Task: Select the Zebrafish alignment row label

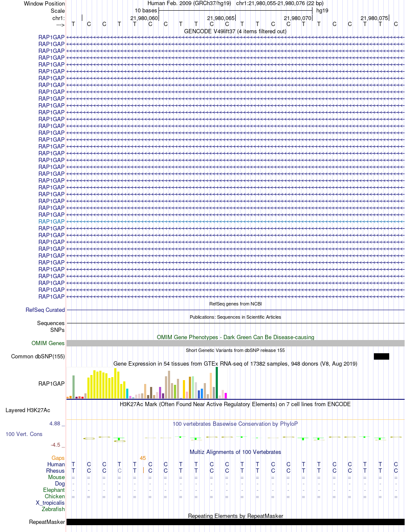Action: point(53,509)
